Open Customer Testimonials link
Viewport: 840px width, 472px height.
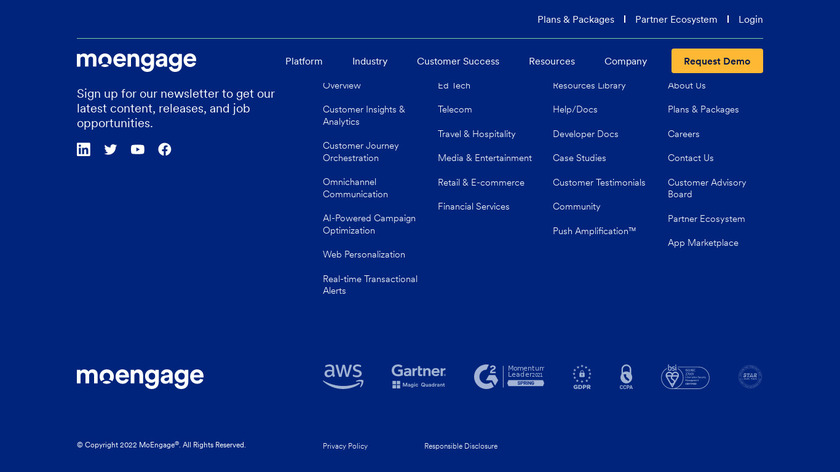click(599, 183)
